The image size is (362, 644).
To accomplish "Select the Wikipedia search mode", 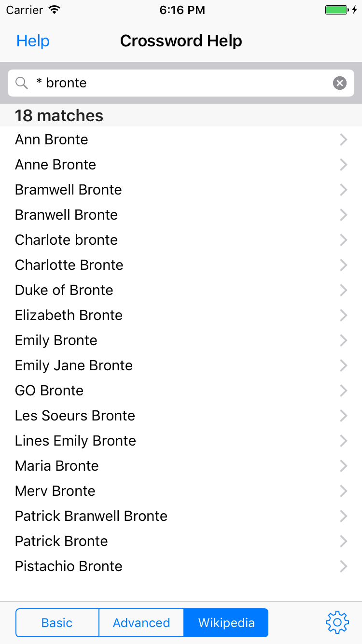I will 226,623.
